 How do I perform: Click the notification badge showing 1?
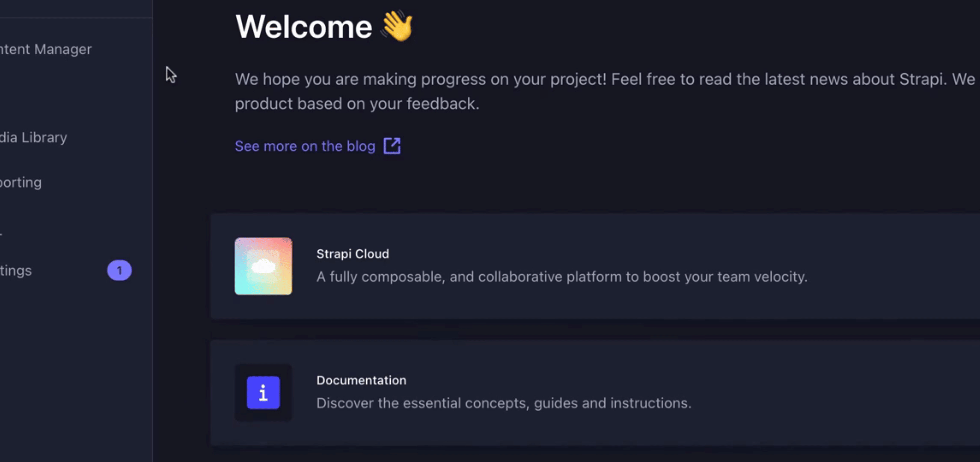pos(119,270)
